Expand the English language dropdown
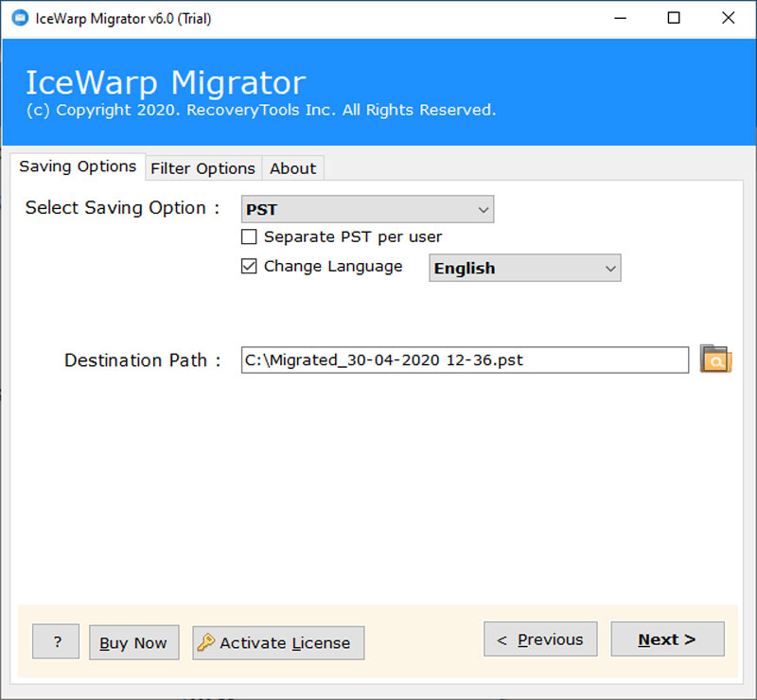This screenshot has width=757, height=700. pos(525,268)
